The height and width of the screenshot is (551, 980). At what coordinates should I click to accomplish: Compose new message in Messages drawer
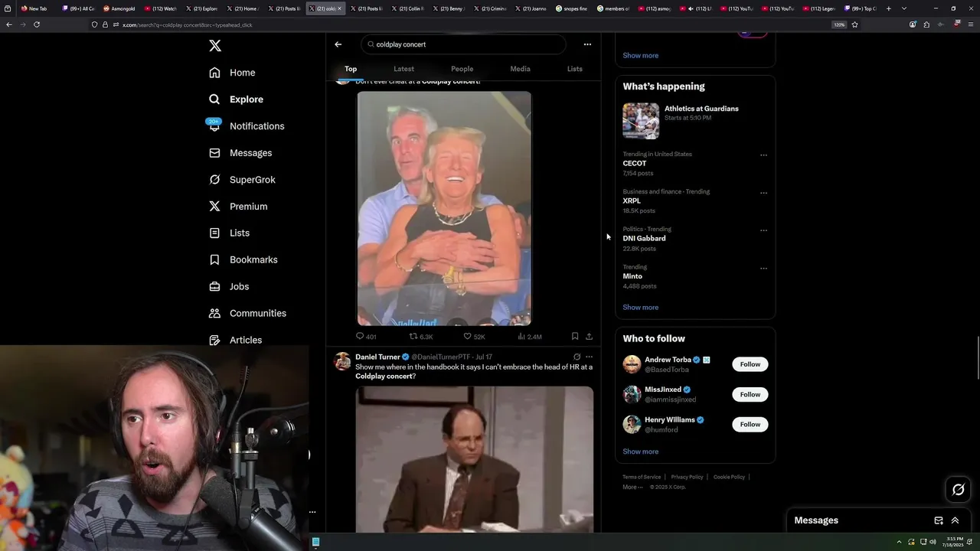[939, 520]
